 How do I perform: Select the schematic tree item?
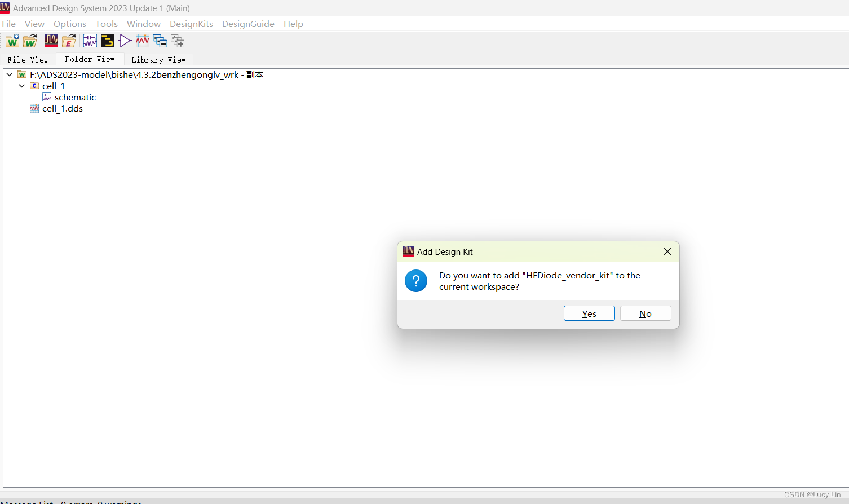point(75,97)
